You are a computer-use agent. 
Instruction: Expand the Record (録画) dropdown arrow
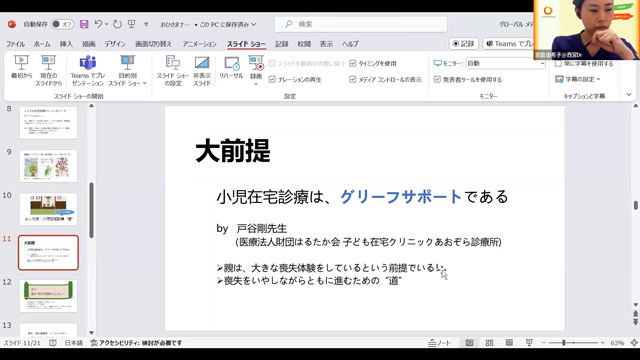tap(256, 84)
